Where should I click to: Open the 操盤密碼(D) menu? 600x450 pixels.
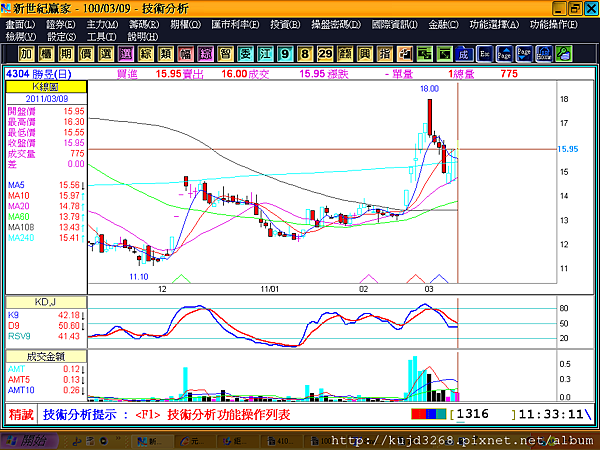pyautogui.click(x=336, y=24)
